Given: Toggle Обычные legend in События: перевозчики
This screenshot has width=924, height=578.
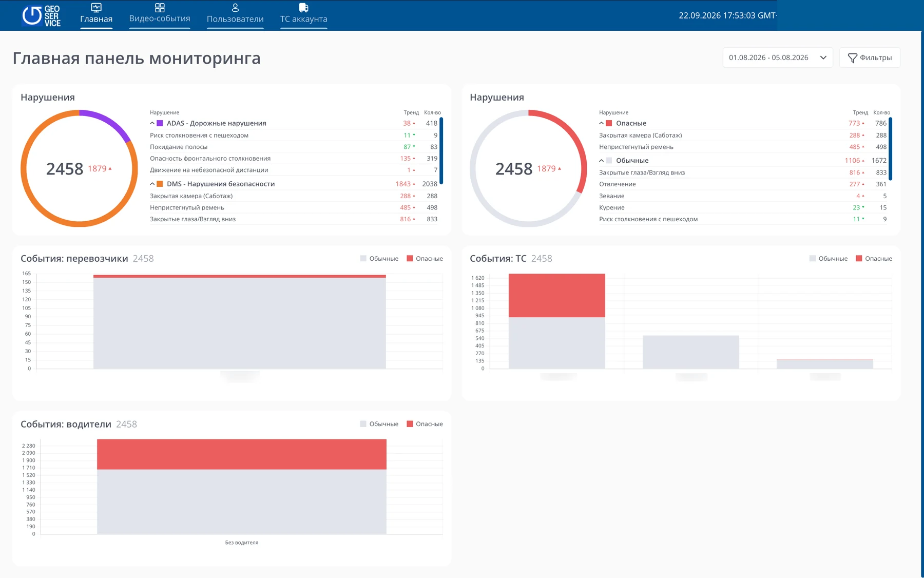Looking at the screenshot, I should coord(379,259).
